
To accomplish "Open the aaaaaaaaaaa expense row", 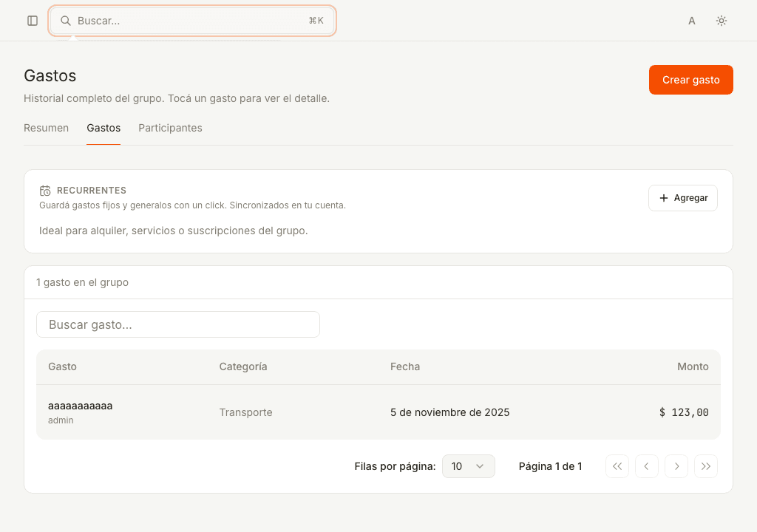I will 378,412.
